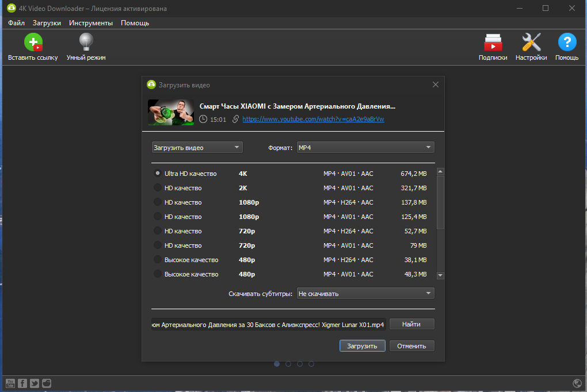This screenshot has width=587, height=392.
Task: Open the YouTube video URL link
Action: coord(313,119)
